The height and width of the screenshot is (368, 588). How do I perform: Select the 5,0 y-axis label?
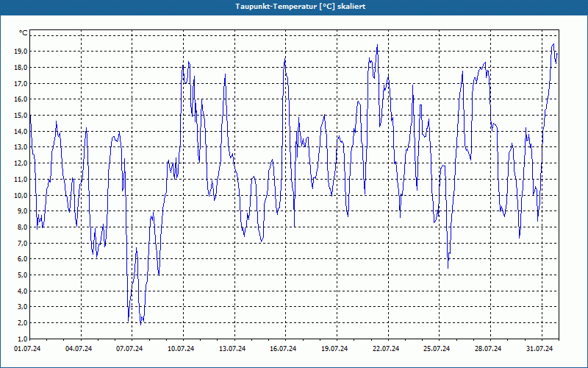click(23, 275)
